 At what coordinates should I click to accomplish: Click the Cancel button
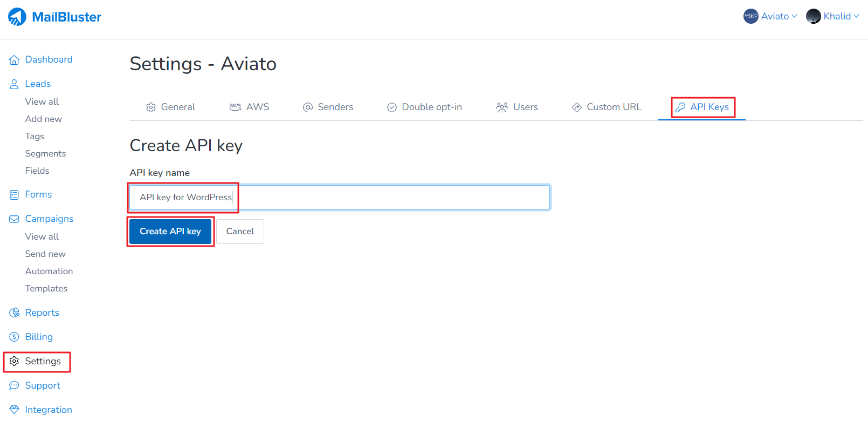point(240,232)
